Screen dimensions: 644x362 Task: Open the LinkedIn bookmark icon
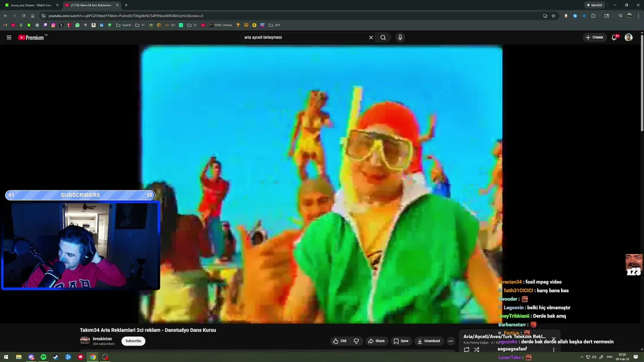click(102, 25)
